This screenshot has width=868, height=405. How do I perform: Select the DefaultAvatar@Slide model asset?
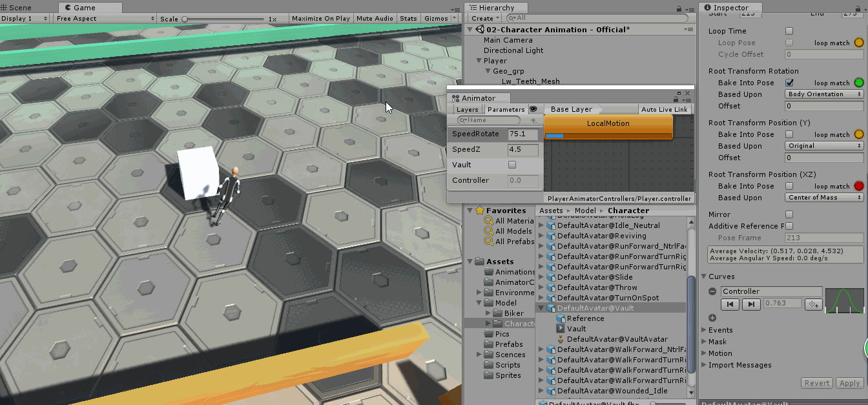coord(590,277)
